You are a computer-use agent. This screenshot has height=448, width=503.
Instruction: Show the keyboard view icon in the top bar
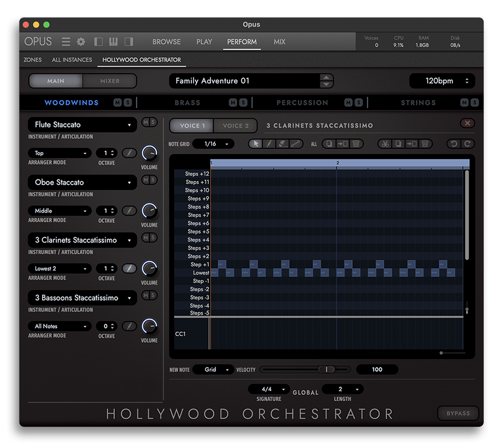(x=113, y=41)
